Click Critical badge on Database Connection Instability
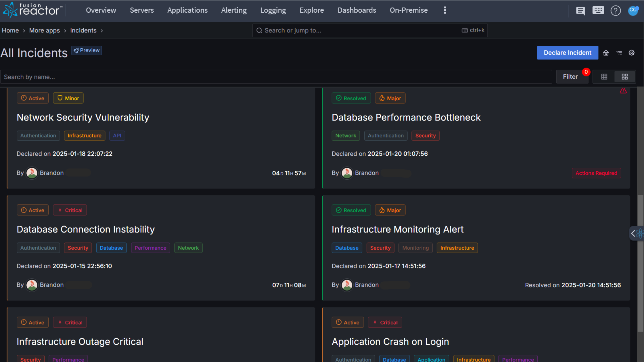 70,210
